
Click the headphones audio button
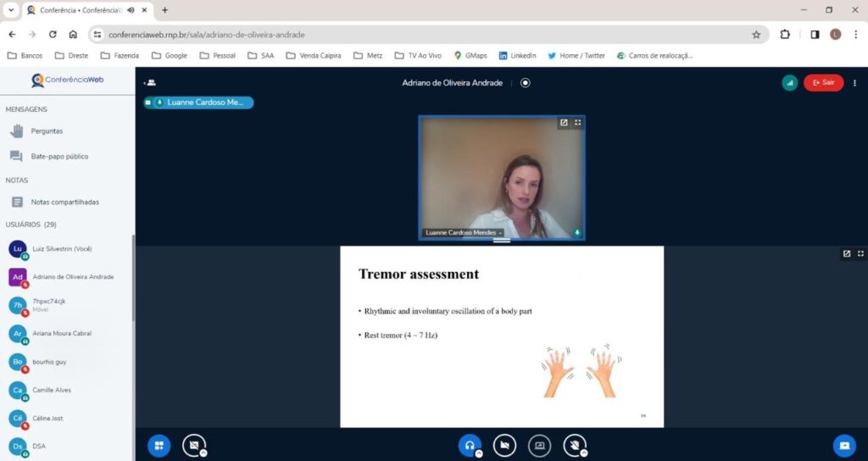pyautogui.click(x=470, y=445)
